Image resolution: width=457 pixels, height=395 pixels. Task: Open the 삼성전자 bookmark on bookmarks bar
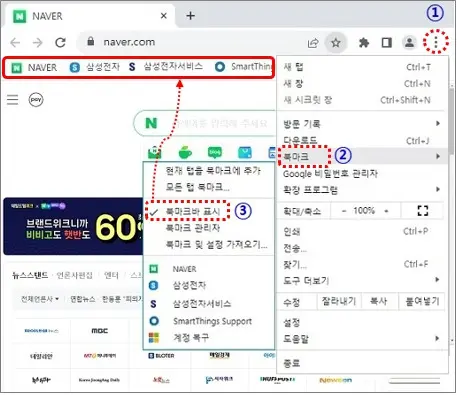94,67
